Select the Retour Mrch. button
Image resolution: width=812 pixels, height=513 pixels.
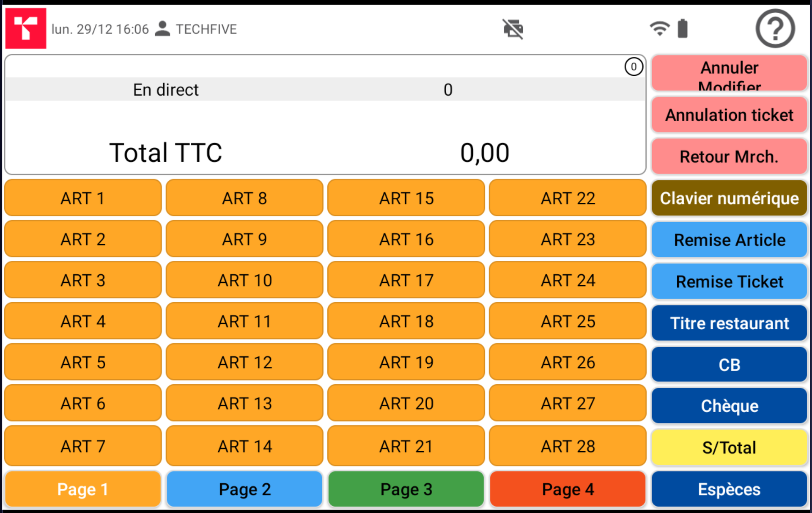click(x=729, y=157)
